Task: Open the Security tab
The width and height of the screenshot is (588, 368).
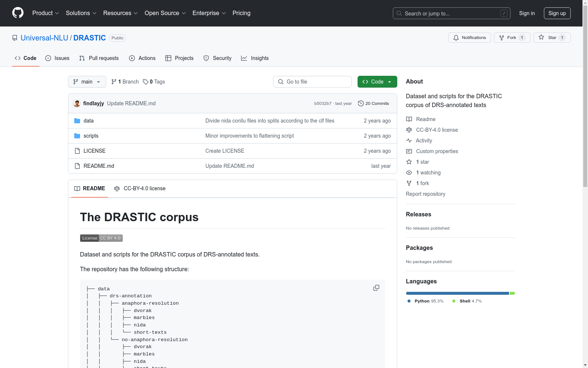Action: coord(217,58)
